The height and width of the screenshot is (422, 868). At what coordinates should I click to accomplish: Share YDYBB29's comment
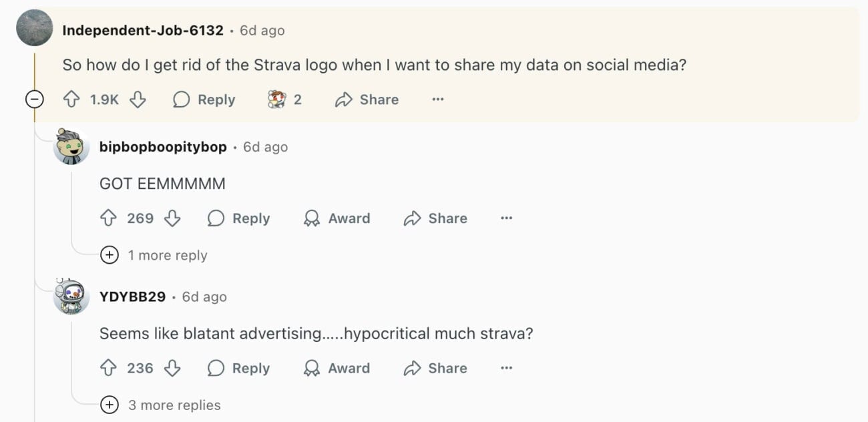(434, 368)
